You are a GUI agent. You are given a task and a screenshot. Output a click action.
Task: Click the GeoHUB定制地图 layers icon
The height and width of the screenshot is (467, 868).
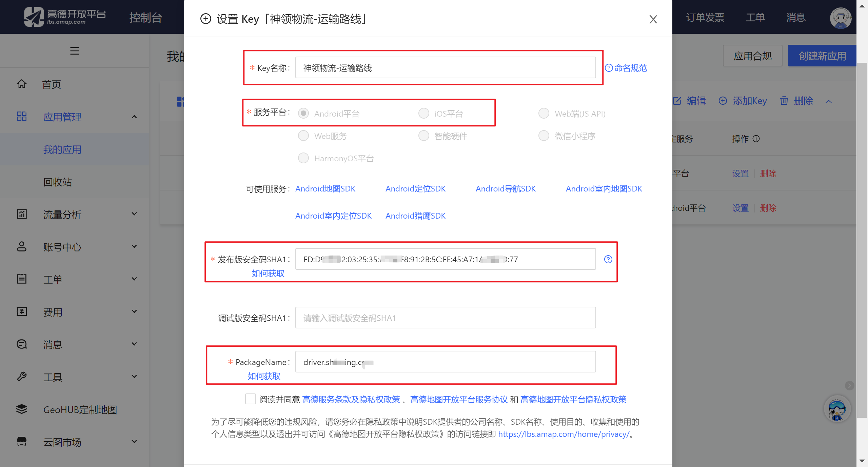(22, 409)
